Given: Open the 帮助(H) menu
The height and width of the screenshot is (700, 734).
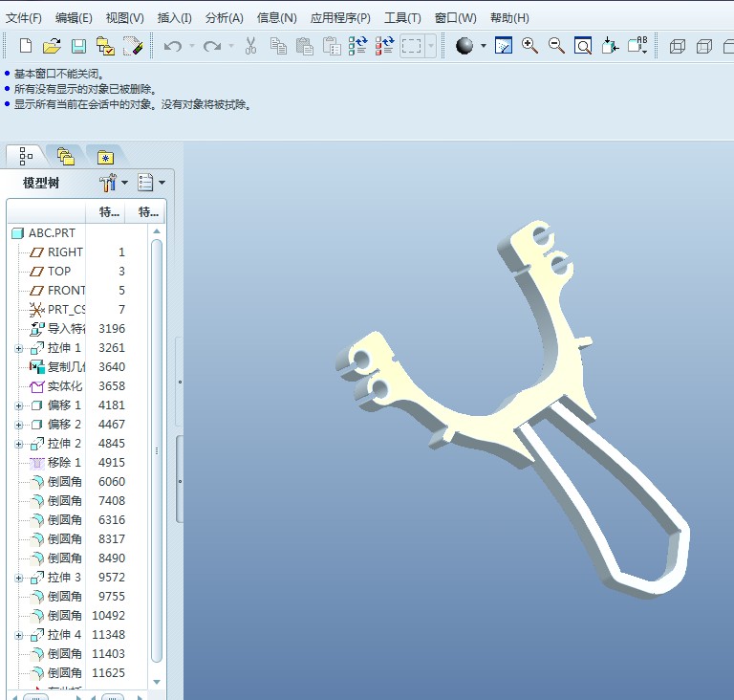Looking at the screenshot, I should 509,18.
